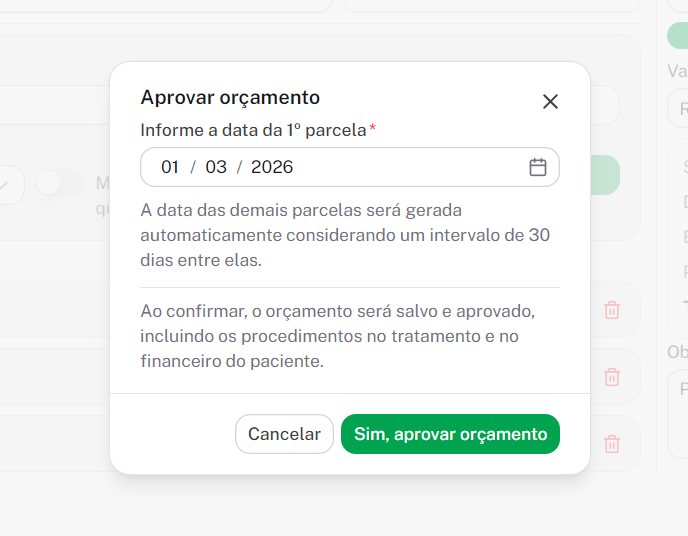Viewport: 688px width, 536px height.
Task: Close the Aprovar orçamento dialog
Action: [x=550, y=102]
